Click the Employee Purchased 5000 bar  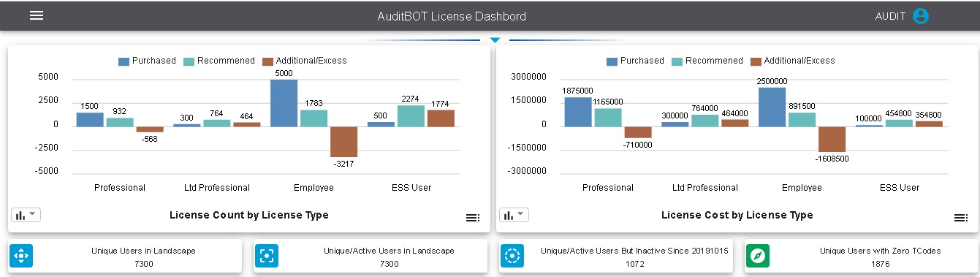coord(284,103)
